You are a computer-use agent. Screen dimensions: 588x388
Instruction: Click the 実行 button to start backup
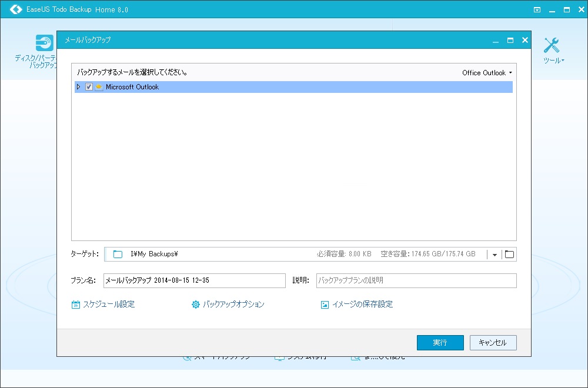pyautogui.click(x=440, y=343)
